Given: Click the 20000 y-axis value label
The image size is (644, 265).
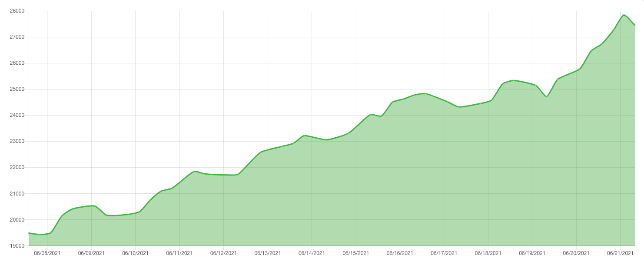Looking at the screenshot, I should (x=17, y=219).
